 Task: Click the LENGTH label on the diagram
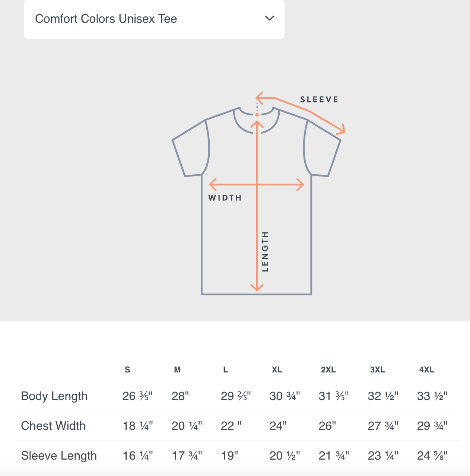[x=265, y=251]
